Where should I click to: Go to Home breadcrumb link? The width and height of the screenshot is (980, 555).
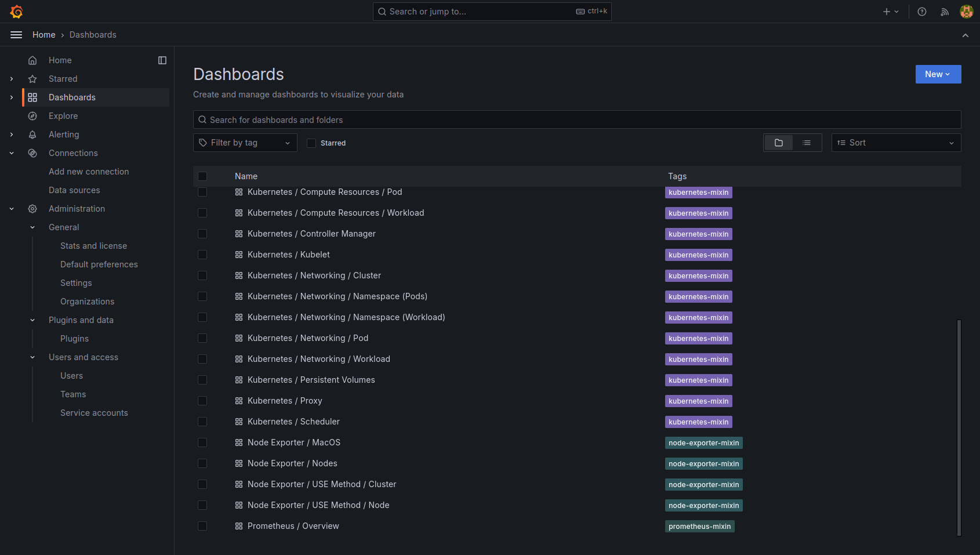click(x=44, y=35)
